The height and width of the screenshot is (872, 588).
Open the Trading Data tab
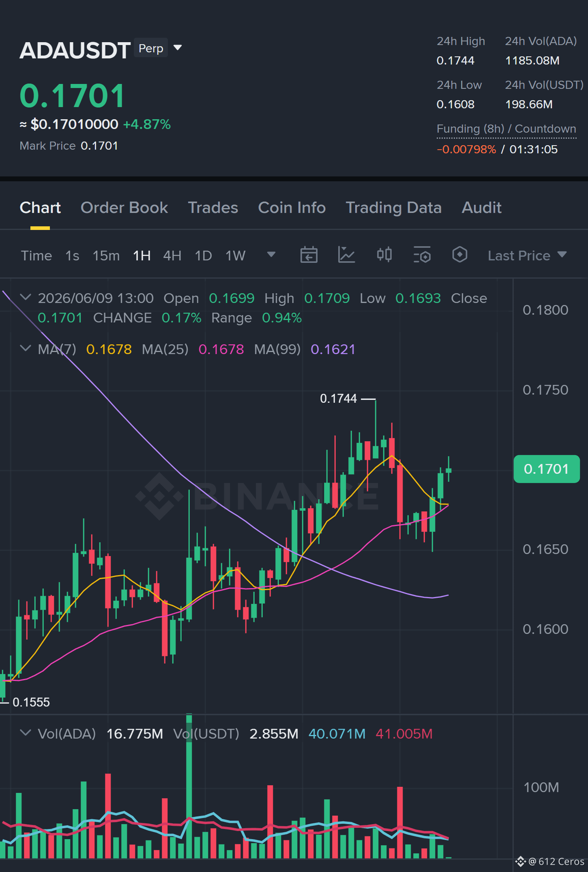pyautogui.click(x=393, y=208)
